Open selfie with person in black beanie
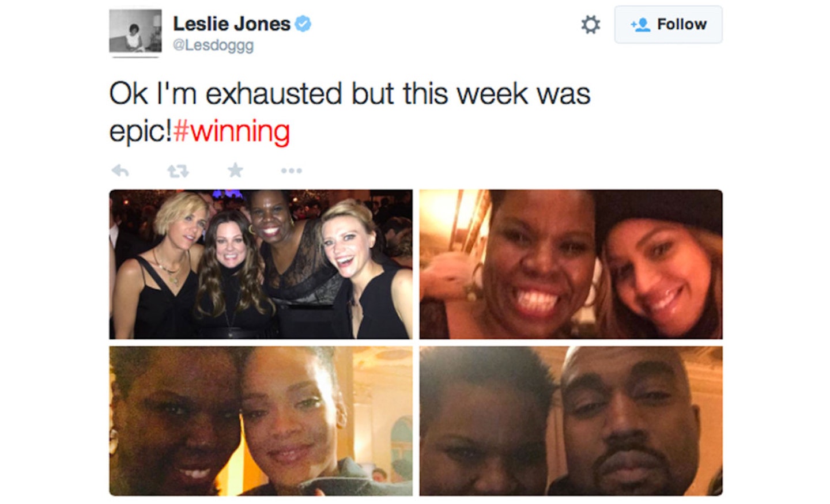 point(571,264)
